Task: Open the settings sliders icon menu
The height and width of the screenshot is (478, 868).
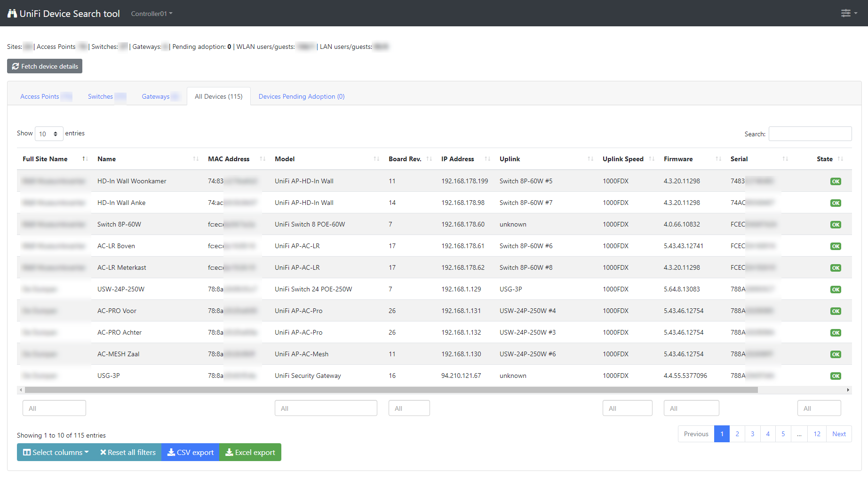Action: pos(848,13)
